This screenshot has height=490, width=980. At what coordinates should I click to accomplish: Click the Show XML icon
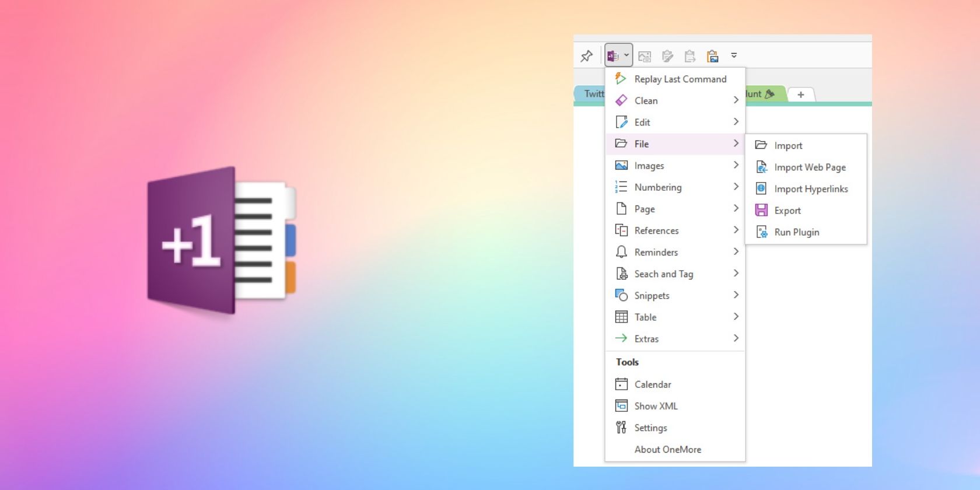(x=621, y=405)
